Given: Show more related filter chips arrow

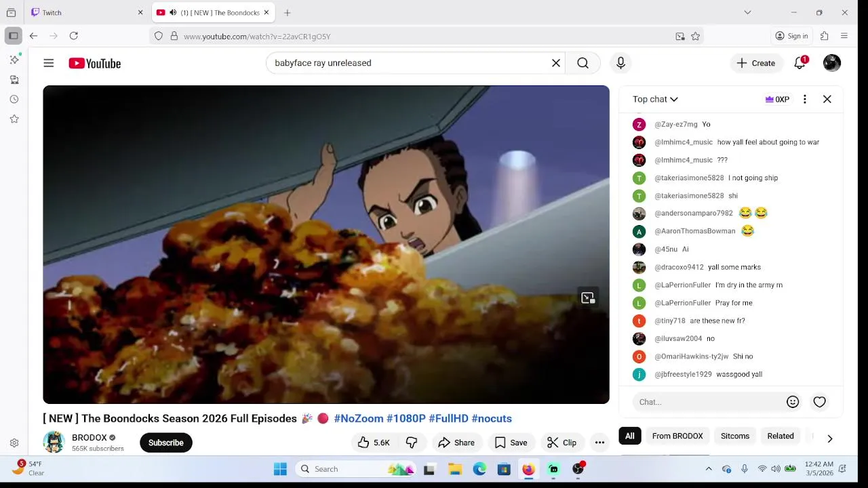Looking at the screenshot, I should pyautogui.click(x=830, y=439).
